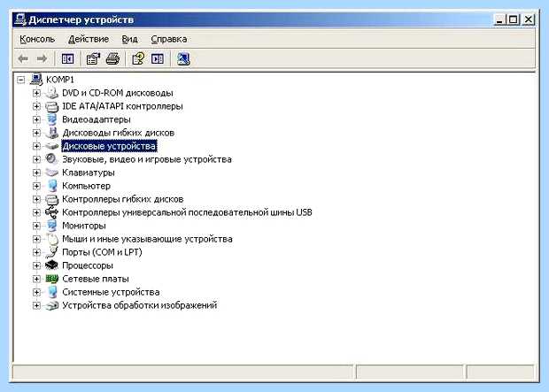549x392 pixels.
Task: Toggle the console tree pane toolbar icon
Action: pyautogui.click(x=67, y=58)
